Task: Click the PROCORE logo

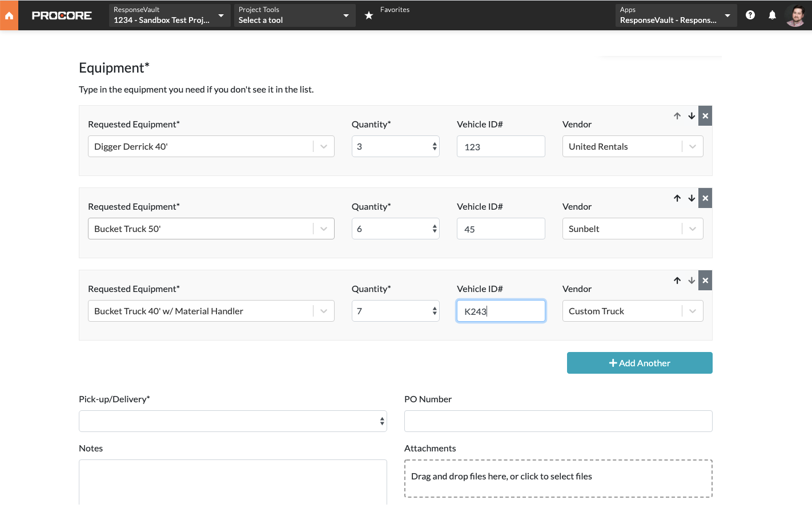Action: [62, 15]
